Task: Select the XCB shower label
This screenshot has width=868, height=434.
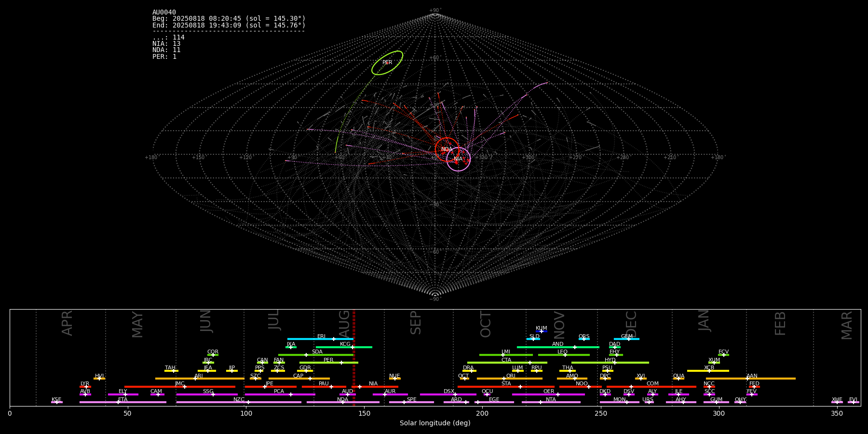Action: [709, 368]
